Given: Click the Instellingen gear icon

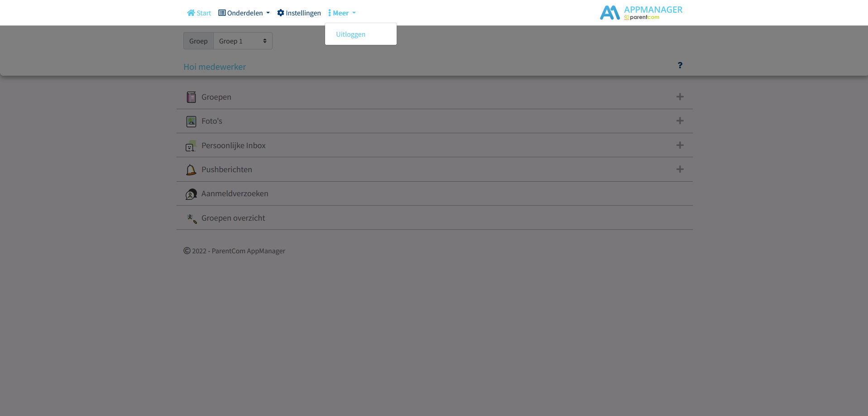Looking at the screenshot, I should pyautogui.click(x=281, y=13).
